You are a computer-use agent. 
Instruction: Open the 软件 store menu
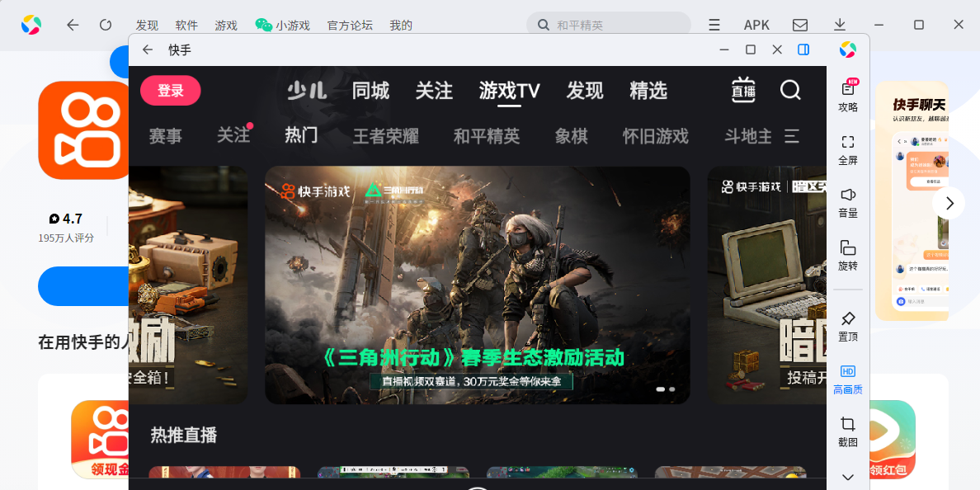[x=186, y=26]
